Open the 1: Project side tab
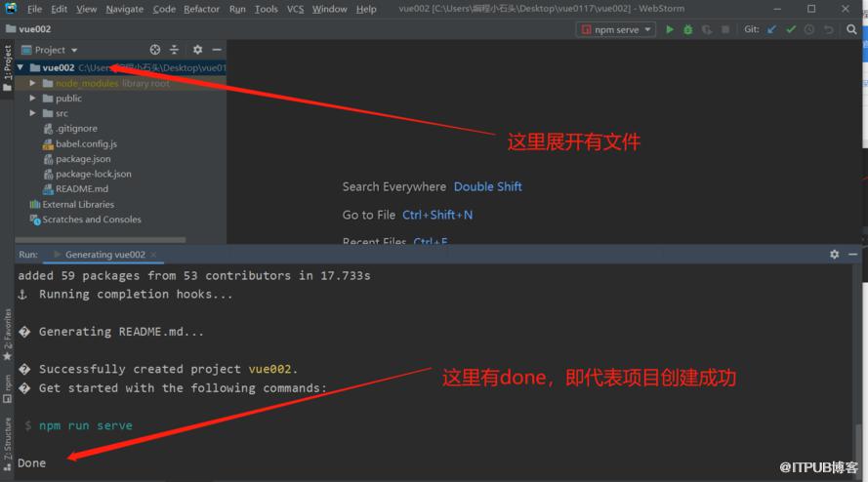 tap(7, 68)
